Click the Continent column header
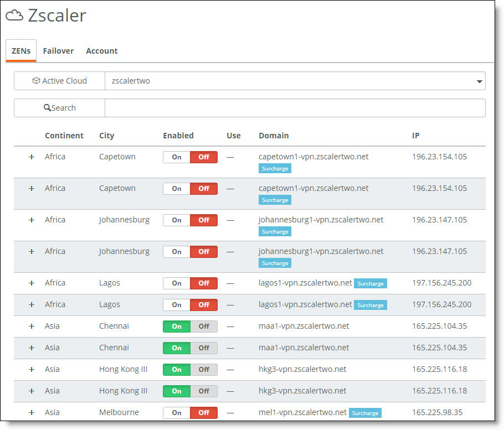The height and width of the screenshot is (430, 504). pyautogui.click(x=64, y=136)
